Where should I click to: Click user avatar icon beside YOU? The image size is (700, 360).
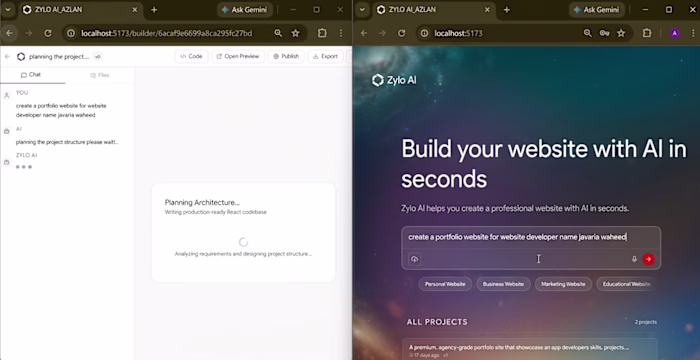coord(7,95)
